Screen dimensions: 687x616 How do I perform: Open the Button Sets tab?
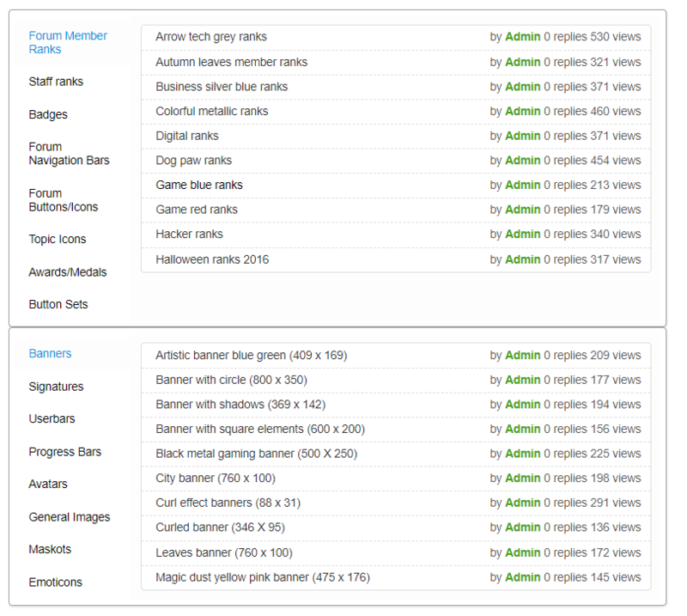[x=58, y=304]
